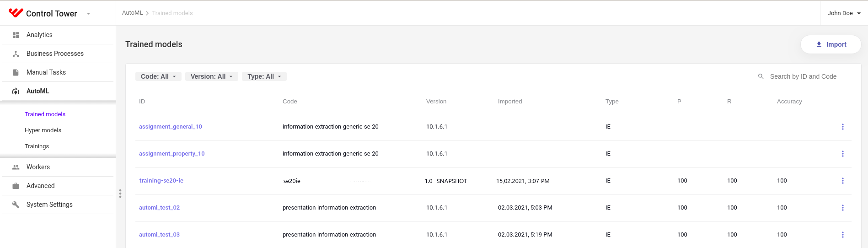Click the Imported column header

510,101
